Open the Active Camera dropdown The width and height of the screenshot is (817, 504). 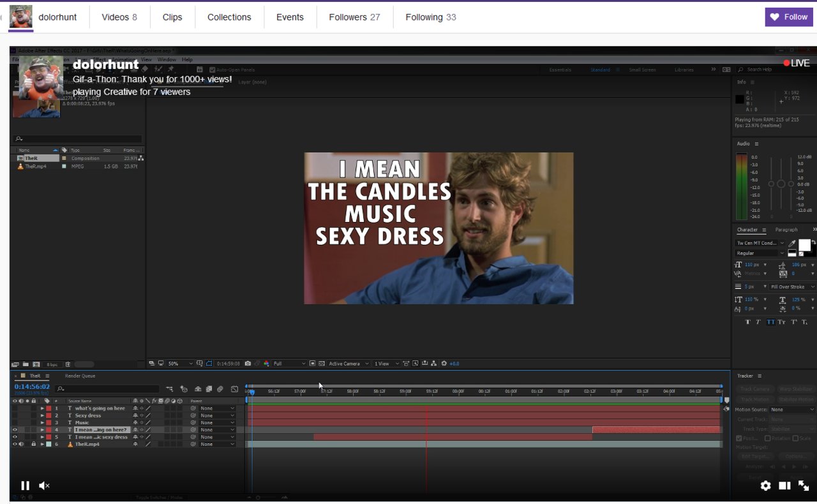[349, 364]
